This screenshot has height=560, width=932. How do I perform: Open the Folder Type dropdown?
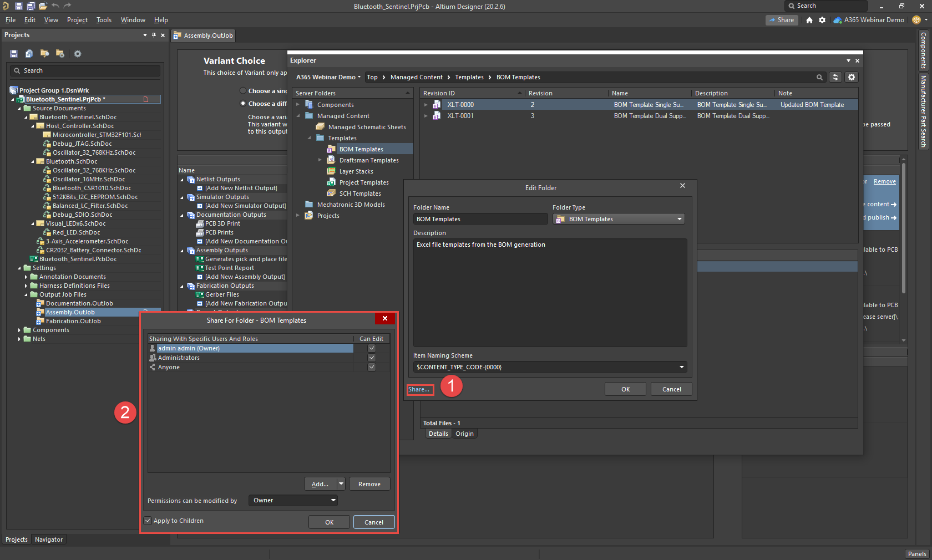(679, 219)
